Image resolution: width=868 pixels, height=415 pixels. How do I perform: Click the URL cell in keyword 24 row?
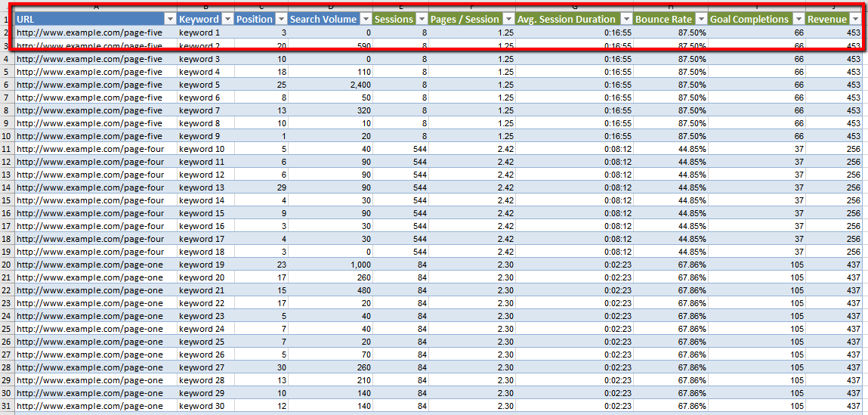[96, 329]
